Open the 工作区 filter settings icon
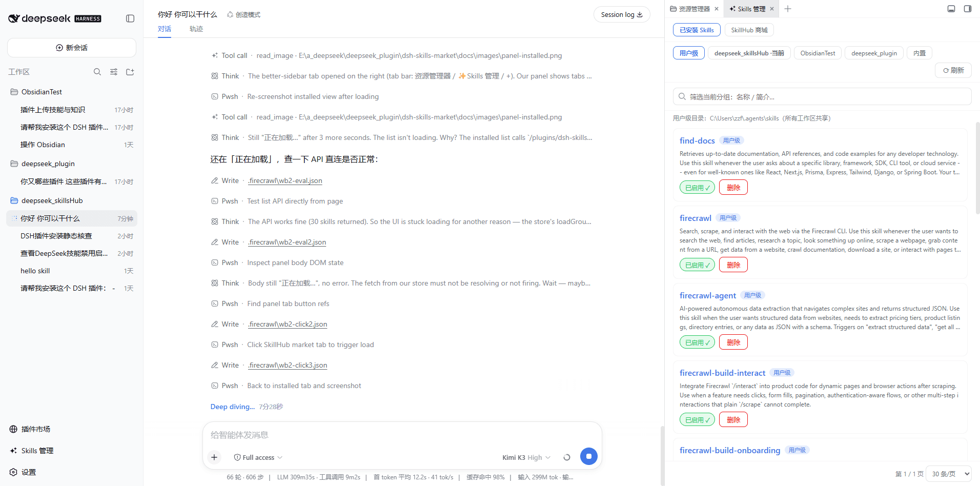 click(x=114, y=72)
